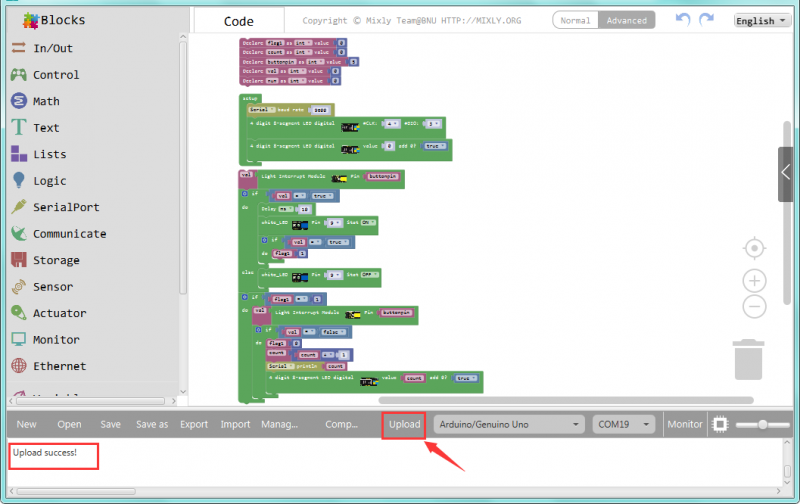The height and width of the screenshot is (504, 800).
Task: Click the undo arrow icon
Action: click(x=683, y=20)
